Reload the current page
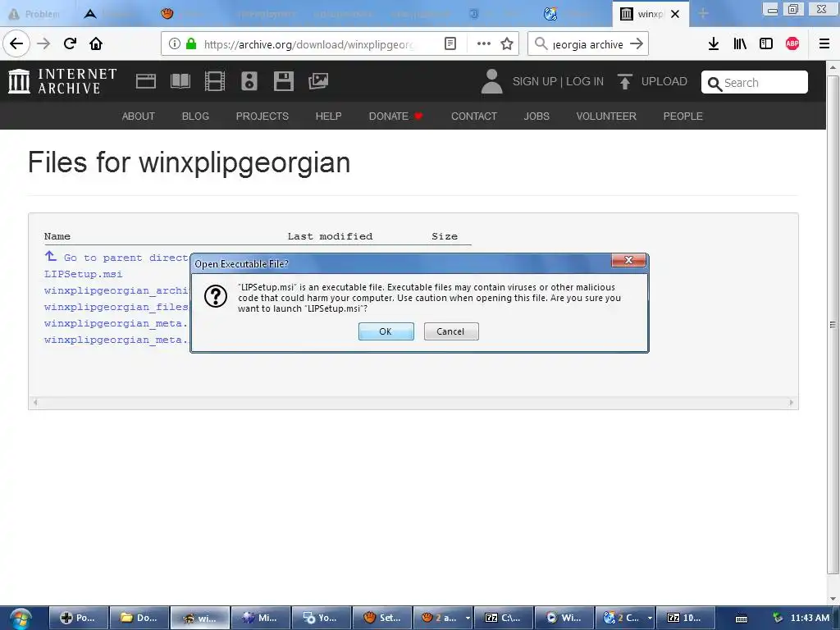Screen dimensions: 840x630 tap(70, 43)
